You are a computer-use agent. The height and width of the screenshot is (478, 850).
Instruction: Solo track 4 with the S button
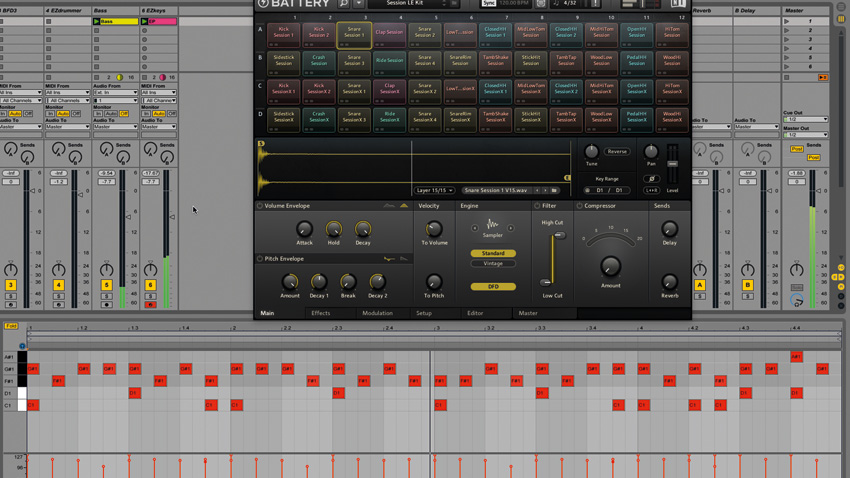pyautogui.click(x=59, y=296)
